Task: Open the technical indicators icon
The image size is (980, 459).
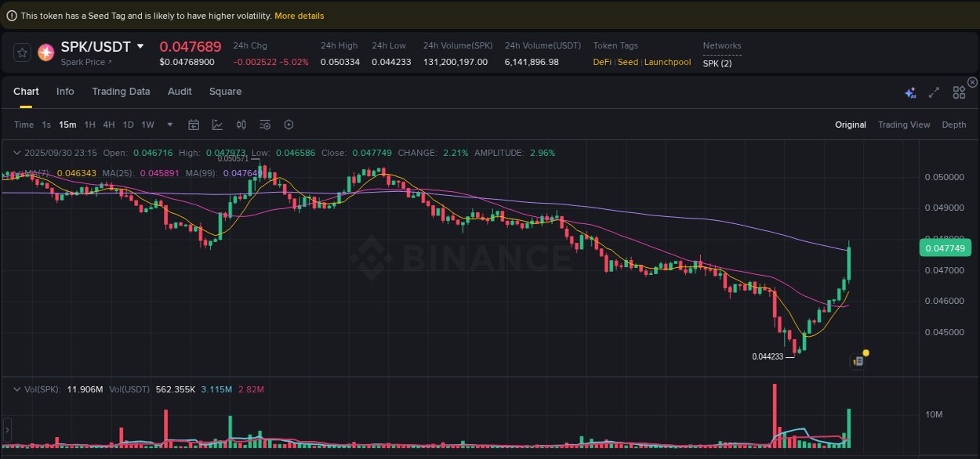Action: pyautogui.click(x=265, y=125)
